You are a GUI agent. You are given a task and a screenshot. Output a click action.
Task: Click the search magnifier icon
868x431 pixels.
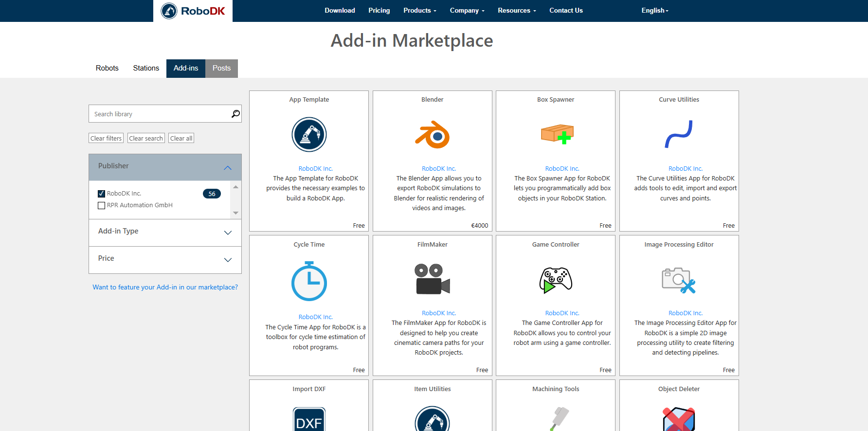235,114
